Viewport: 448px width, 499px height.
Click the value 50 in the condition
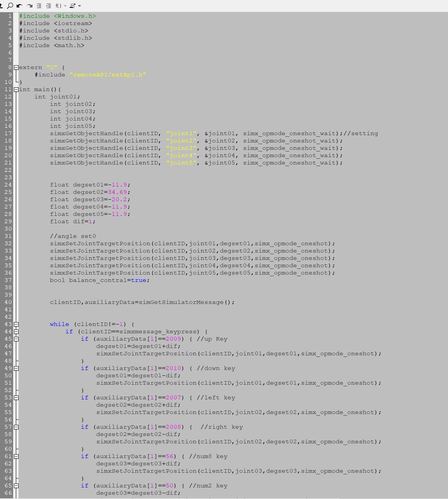coord(170,485)
